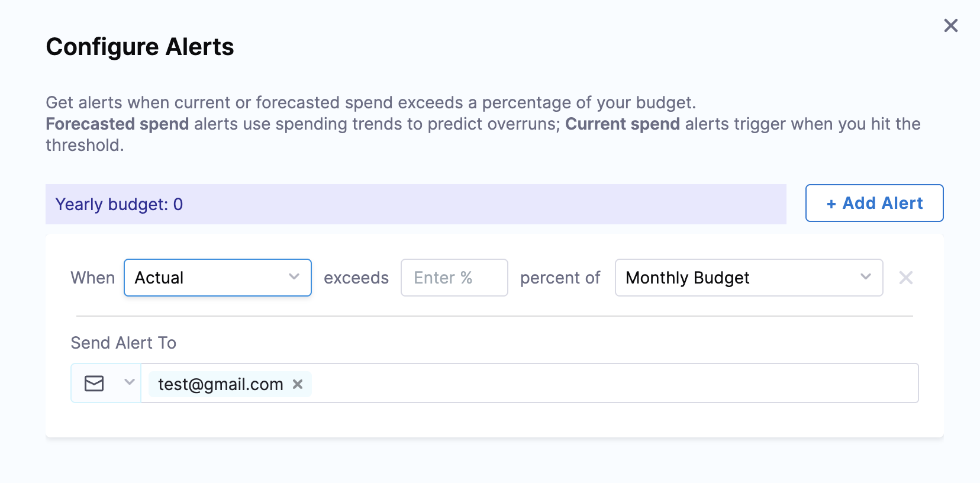The image size is (980, 483).
Task: Click the chevron in the Monthly Budget box
Action: click(866, 277)
